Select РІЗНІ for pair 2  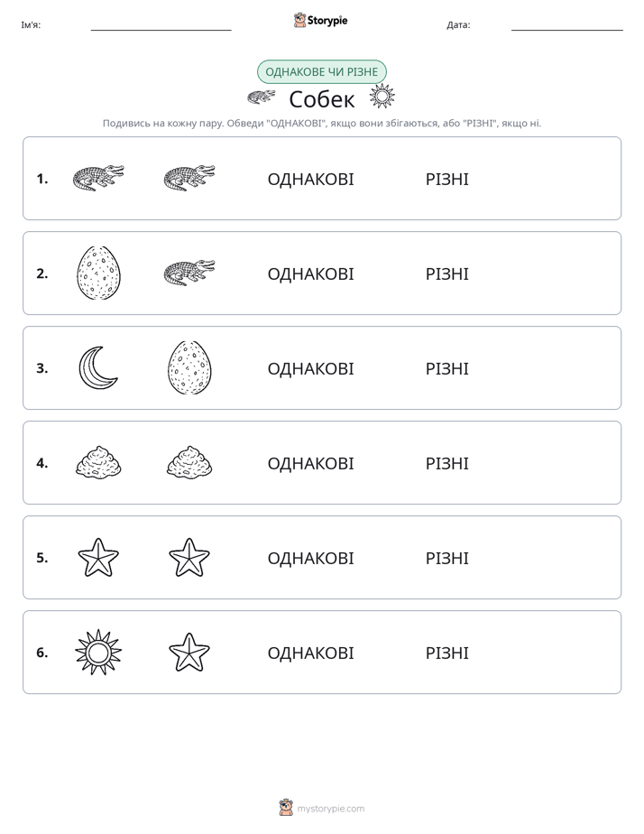pyautogui.click(x=446, y=273)
